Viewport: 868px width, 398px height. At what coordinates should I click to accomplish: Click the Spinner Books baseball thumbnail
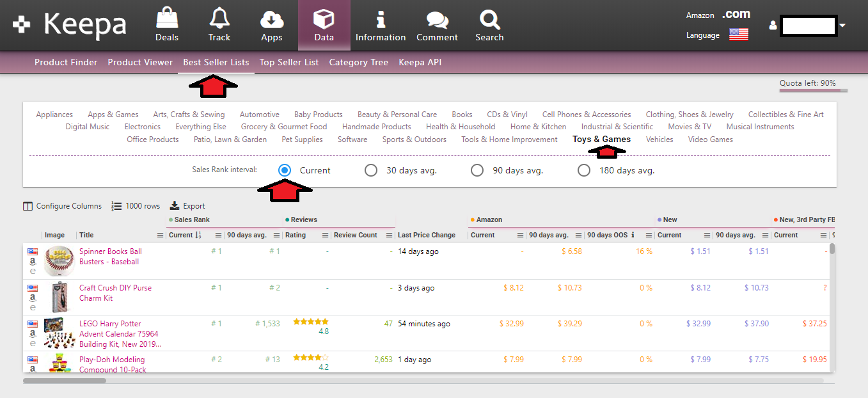59,261
